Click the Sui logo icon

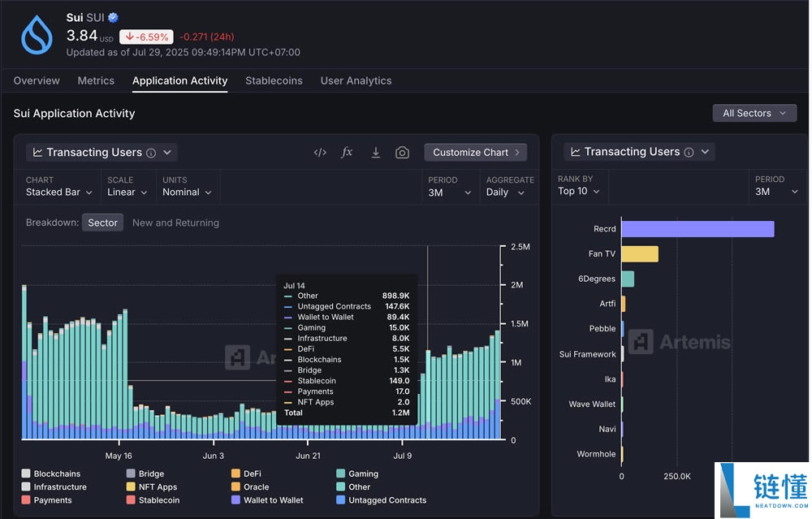coord(37,36)
